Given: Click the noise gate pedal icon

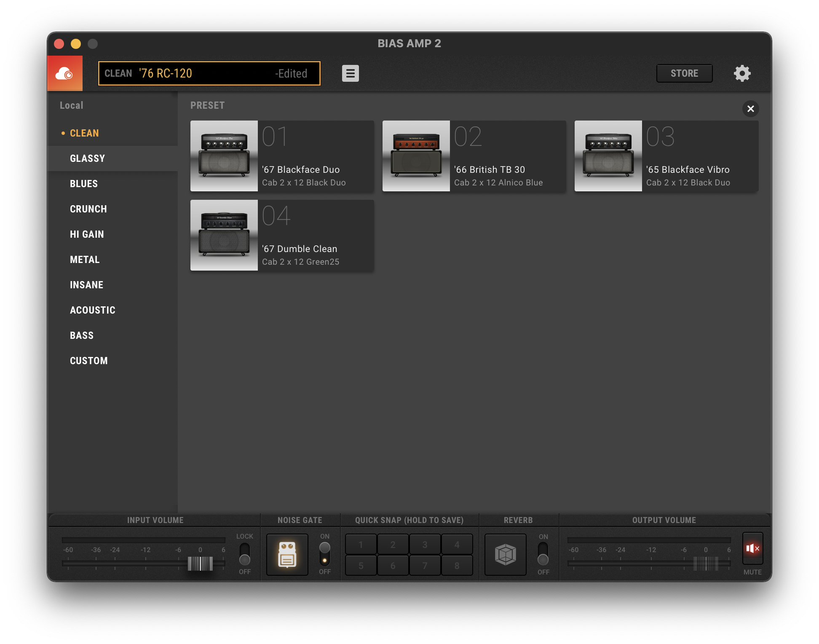Looking at the screenshot, I should 287,555.
